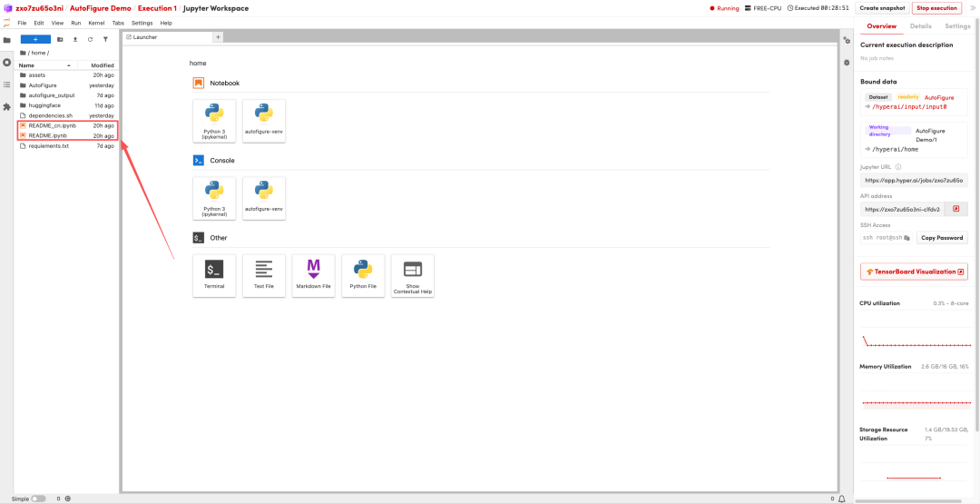Select requiements.txt file
Viewport: 980px width, 504px height.
(x=66, y=145)
